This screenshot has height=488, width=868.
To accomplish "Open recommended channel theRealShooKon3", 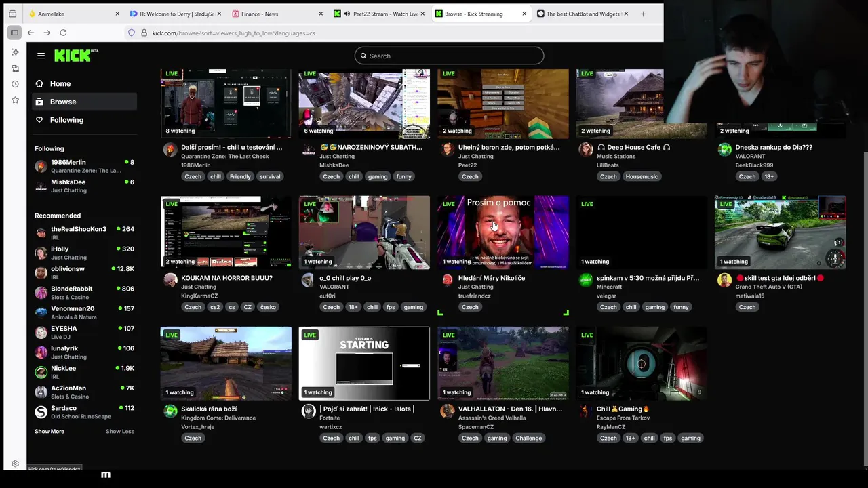I will pos(84,233).
